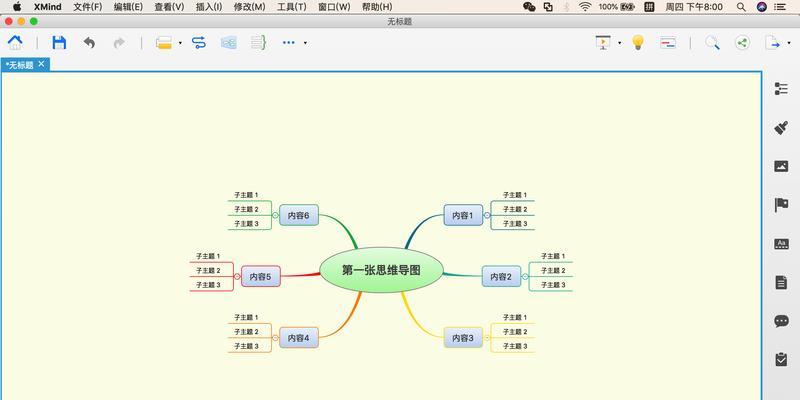
Task: Open the more options ellipsis
Action: (x=289, y=43)
